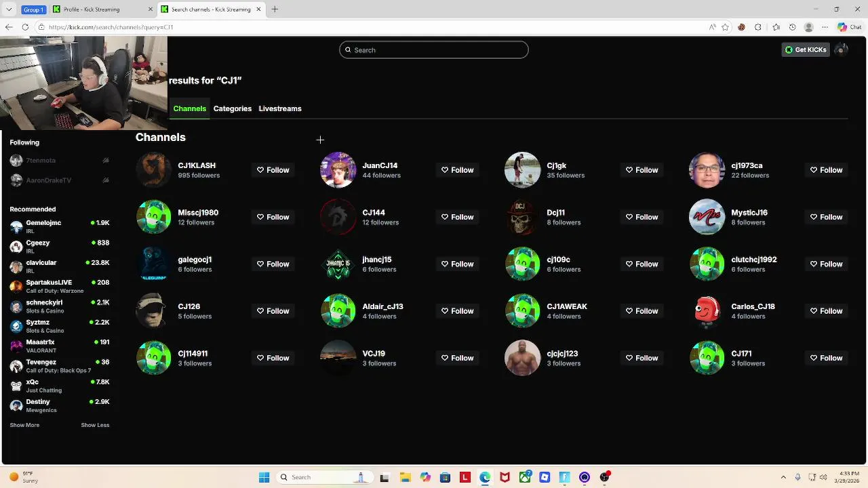Open the Group 1 tab group
868x488 pixels.
pyautogui.click(x=33, y=9)
